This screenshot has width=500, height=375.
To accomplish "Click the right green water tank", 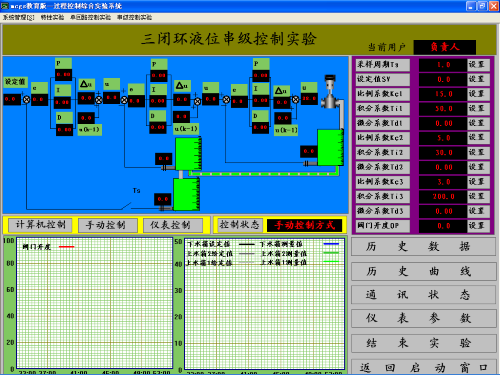I will [x=331, y=147].
